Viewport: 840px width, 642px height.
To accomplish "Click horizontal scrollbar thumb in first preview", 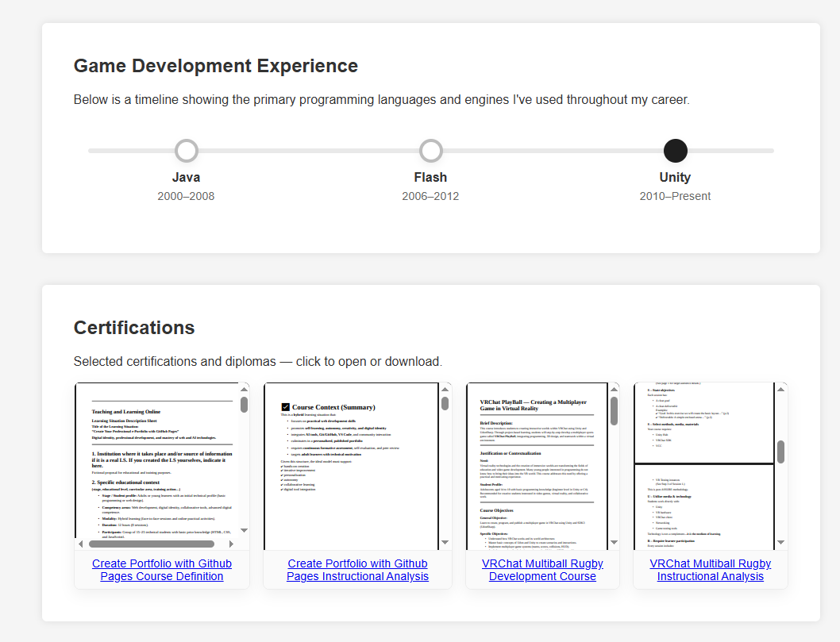I will [x=151, y=544].
